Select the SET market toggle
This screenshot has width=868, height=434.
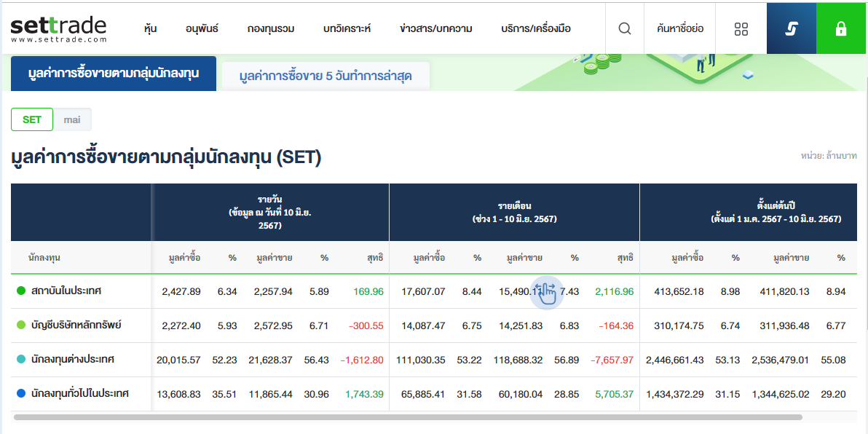(x=32, y=119)
